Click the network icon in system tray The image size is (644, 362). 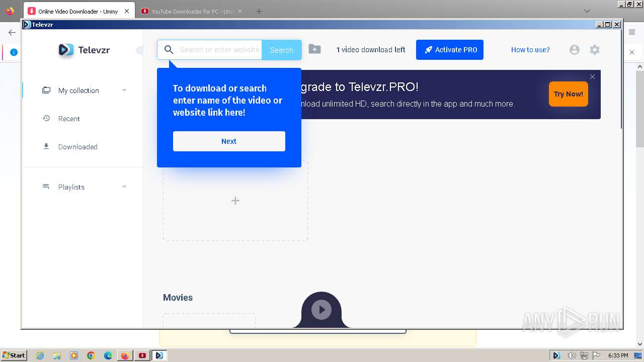[584, 355]
